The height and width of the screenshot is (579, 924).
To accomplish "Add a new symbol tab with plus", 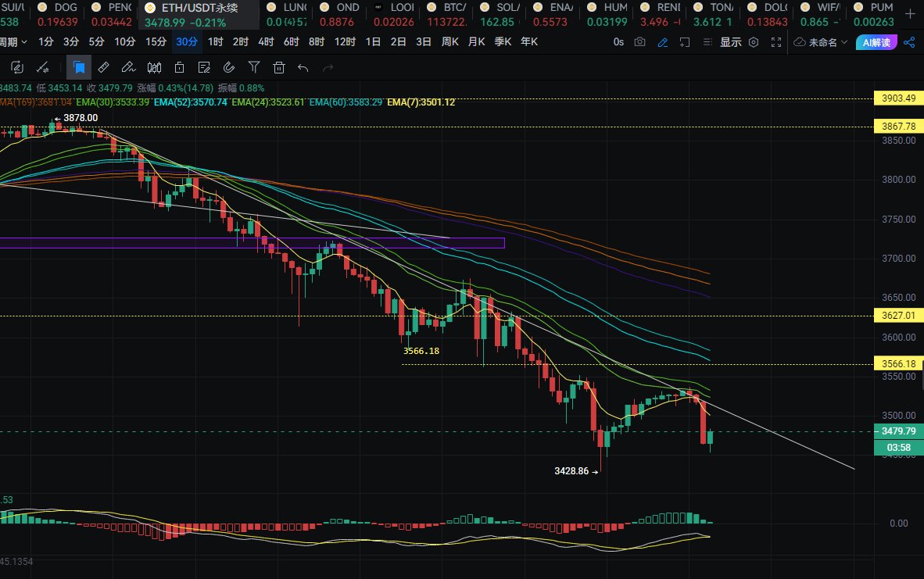I will 911,13.
